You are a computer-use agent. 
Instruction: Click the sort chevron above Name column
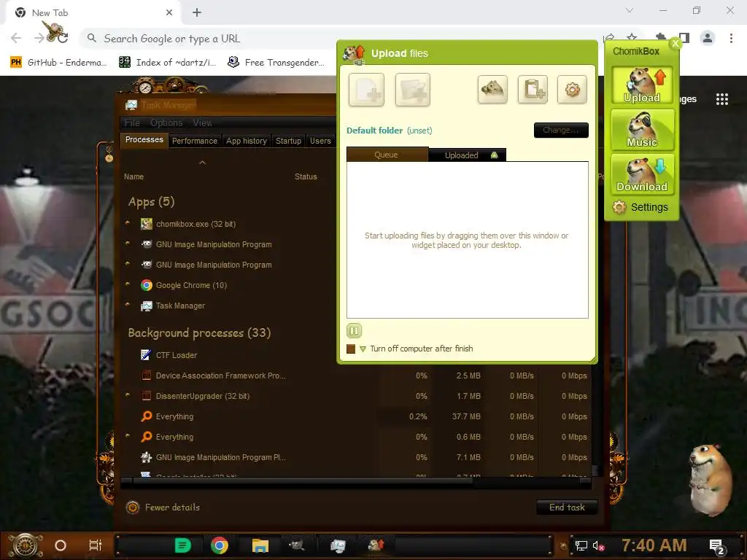pyautogui.click(x=203, y=163)
